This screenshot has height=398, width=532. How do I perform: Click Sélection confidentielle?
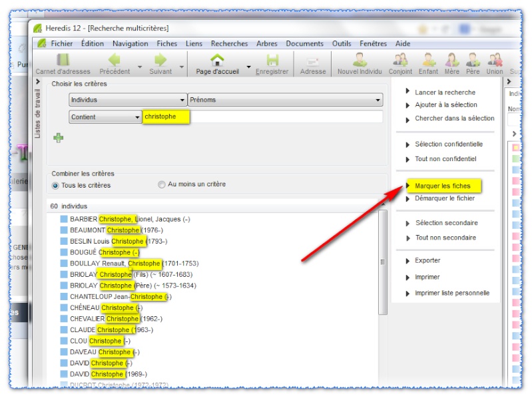[x=449, y=144]
